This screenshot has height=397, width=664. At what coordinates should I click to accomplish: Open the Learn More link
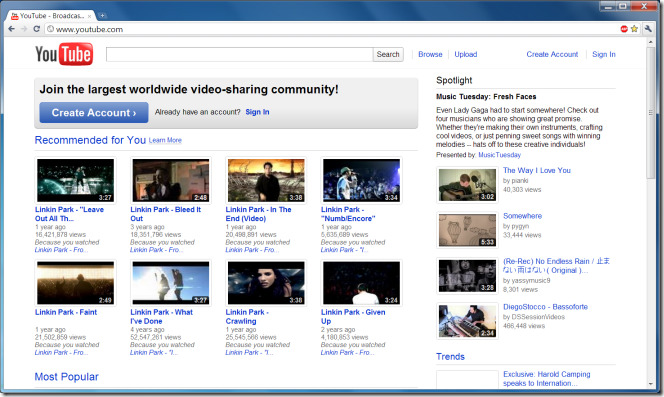[165, 140]
